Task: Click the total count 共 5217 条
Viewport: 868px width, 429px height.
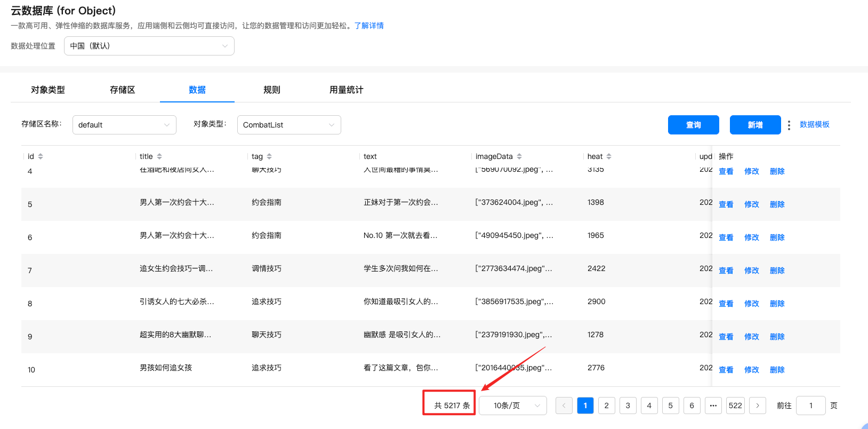Action: coord(452,406)
